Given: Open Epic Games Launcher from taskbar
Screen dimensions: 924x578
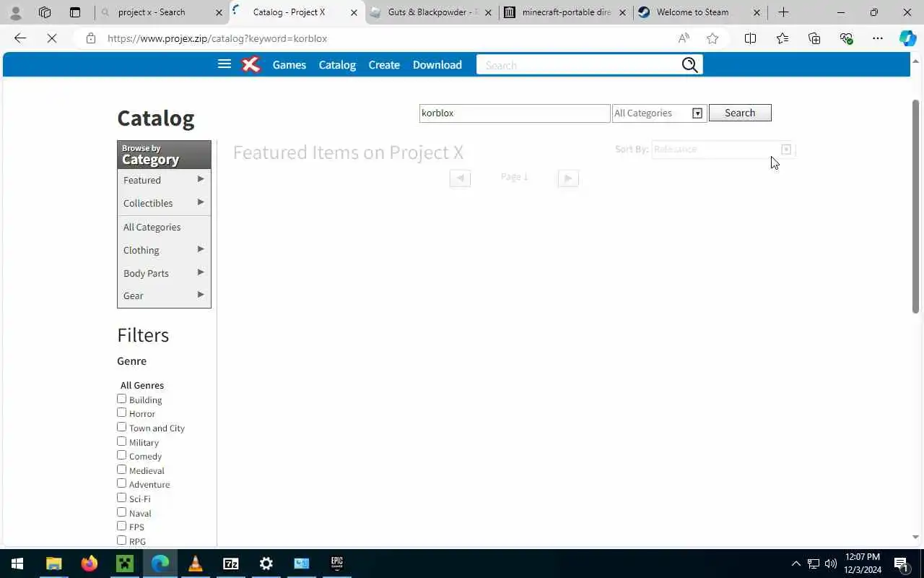Looking at the screenshot, I should click(x=336, y=564).
